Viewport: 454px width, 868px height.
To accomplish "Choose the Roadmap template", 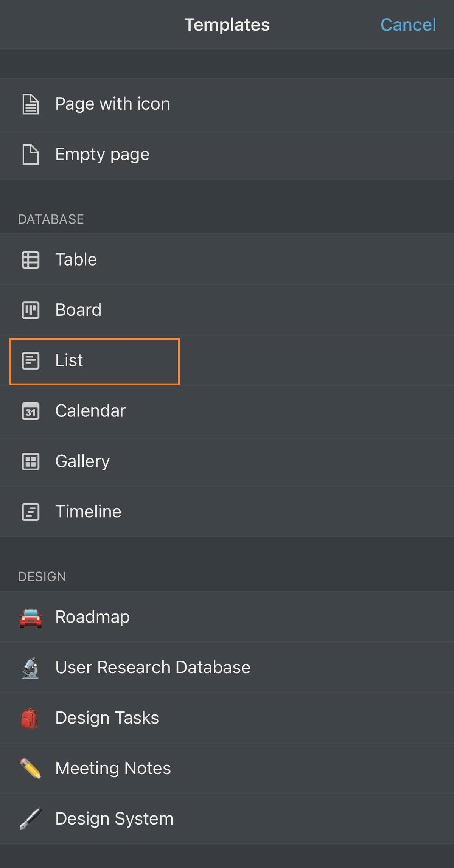I will coord(92,617).
